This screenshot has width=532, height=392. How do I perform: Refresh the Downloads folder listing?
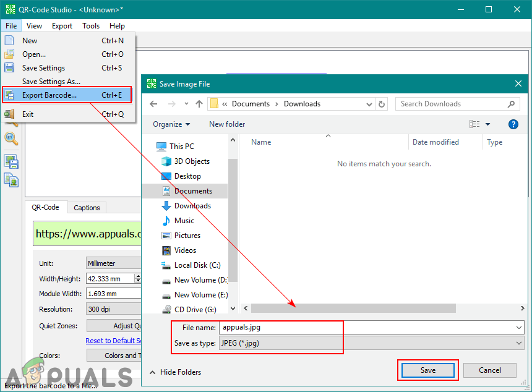click(x=382, y=104)
